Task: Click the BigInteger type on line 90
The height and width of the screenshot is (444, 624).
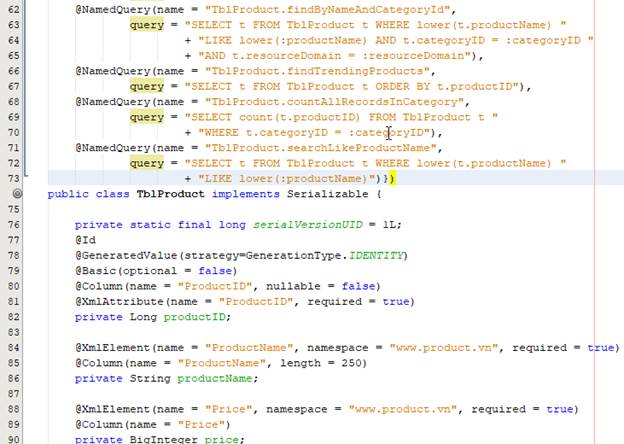Action: click(164, 440)
